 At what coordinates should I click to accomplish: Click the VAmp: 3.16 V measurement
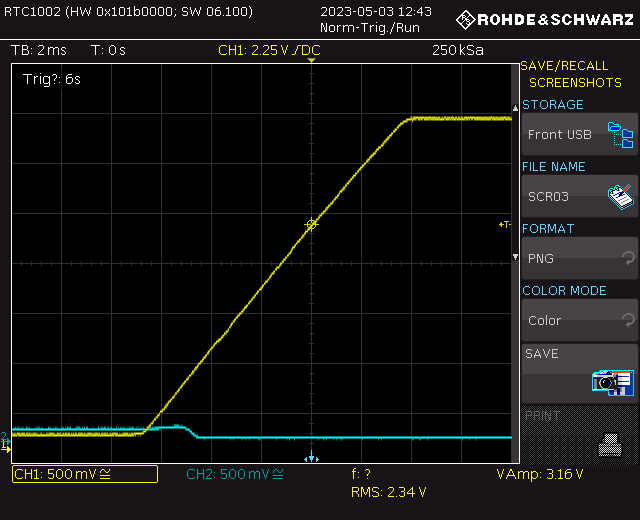pos(540,474)
